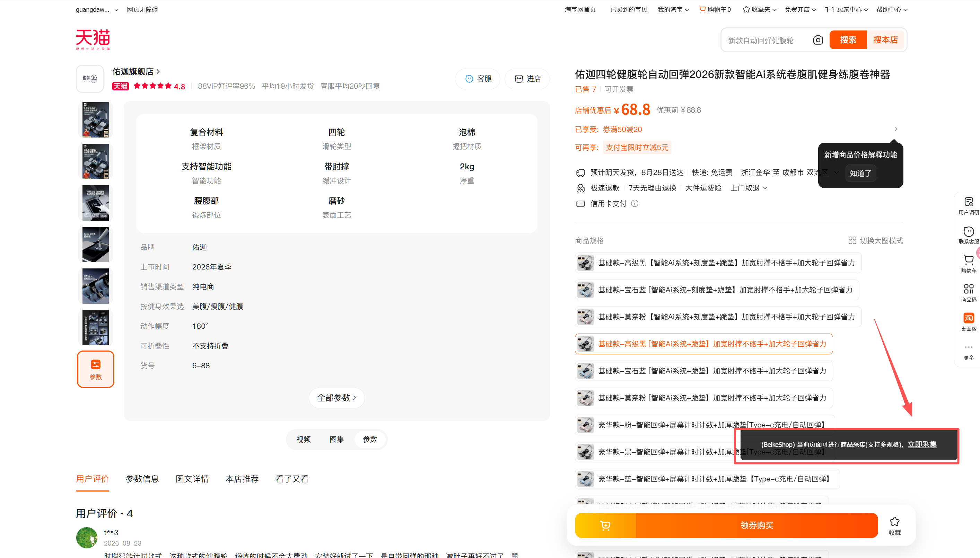
Task: Open the 更多 sidebar menu
Action: tap(969, 352)
